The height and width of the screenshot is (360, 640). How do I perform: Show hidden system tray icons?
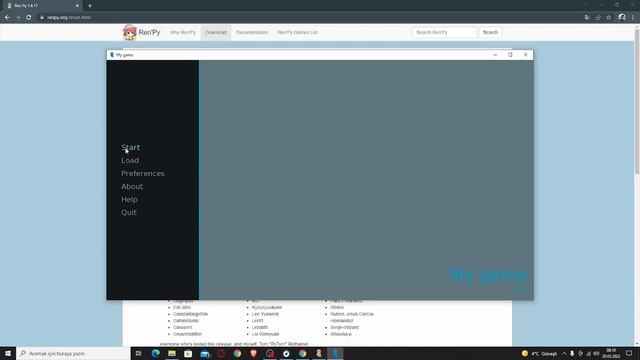point(564,353)
